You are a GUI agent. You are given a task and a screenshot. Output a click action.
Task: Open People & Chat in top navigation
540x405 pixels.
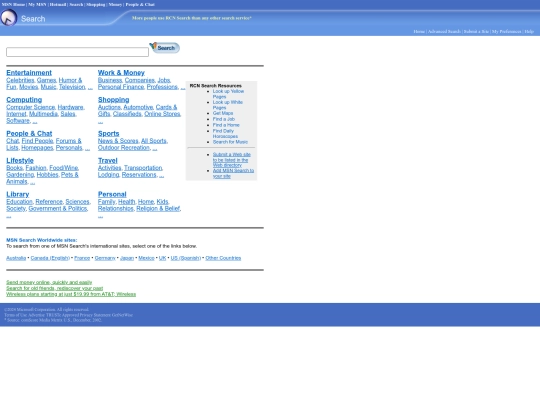140,4
